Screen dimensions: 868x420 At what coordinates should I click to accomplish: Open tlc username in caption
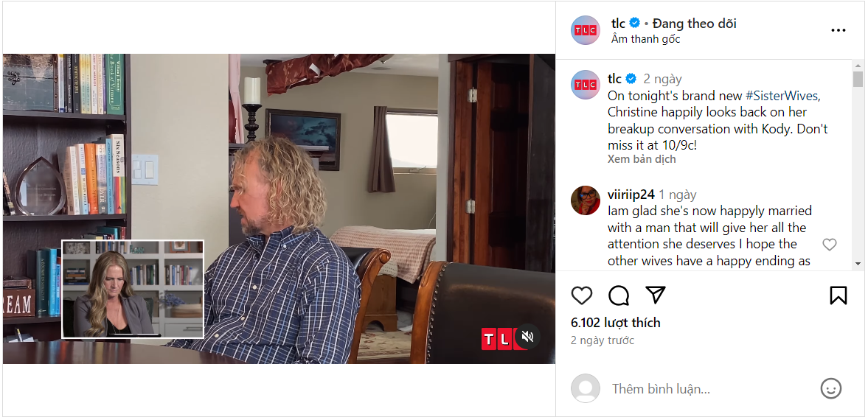pyautogui.click(x=614, y=79)
